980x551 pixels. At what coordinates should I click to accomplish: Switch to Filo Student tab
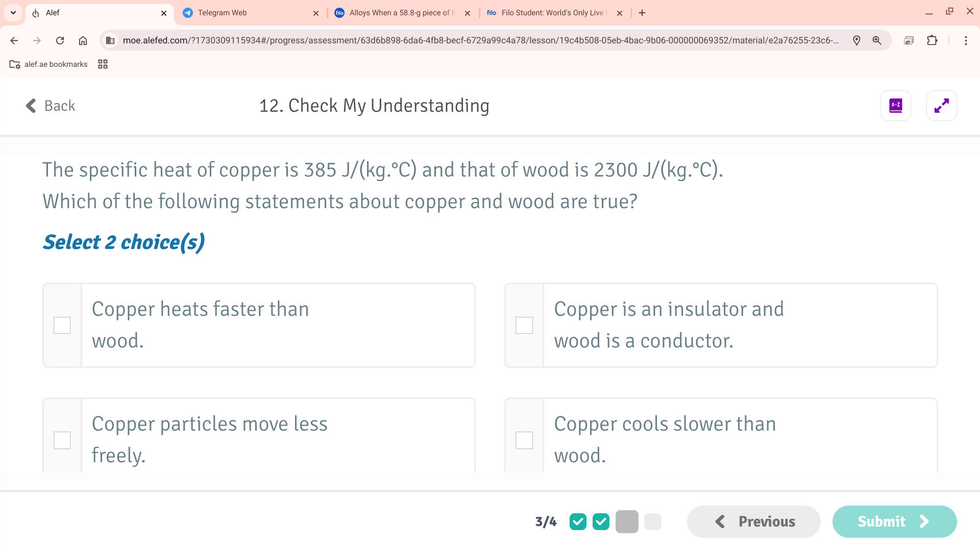click(x=551, y=13)
